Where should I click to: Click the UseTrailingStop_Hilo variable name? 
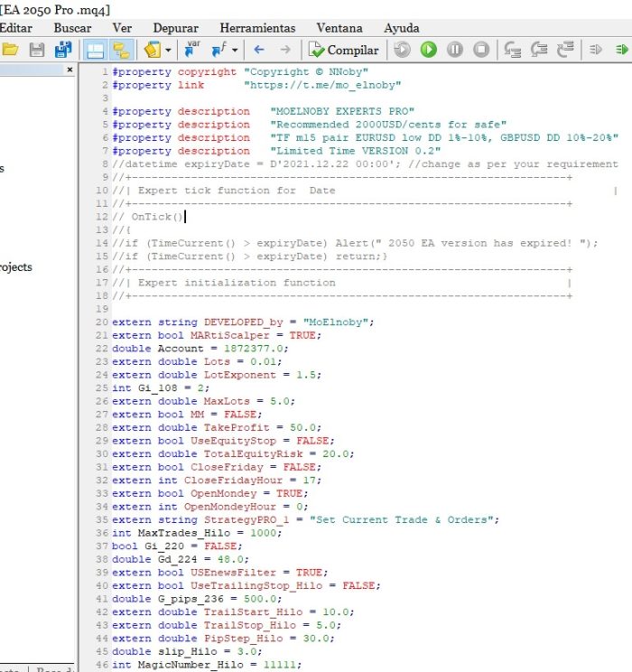click(256, 586)
